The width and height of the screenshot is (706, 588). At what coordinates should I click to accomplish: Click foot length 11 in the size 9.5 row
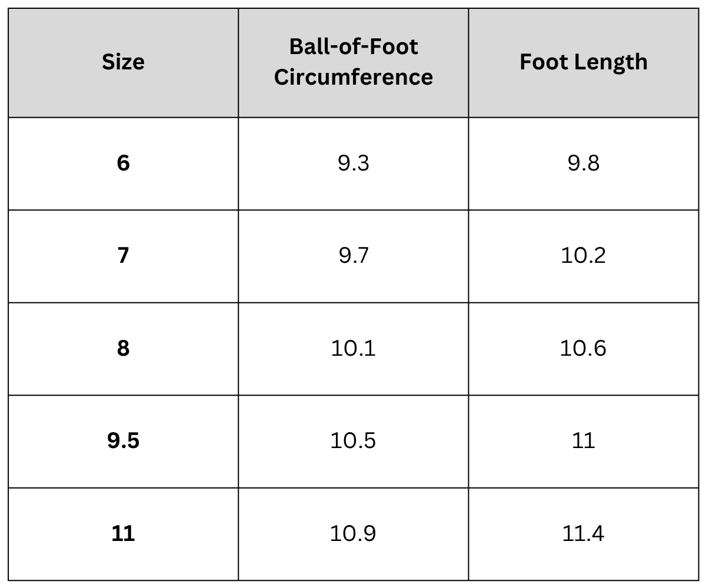pyautogui.click(x=584, y=440)
